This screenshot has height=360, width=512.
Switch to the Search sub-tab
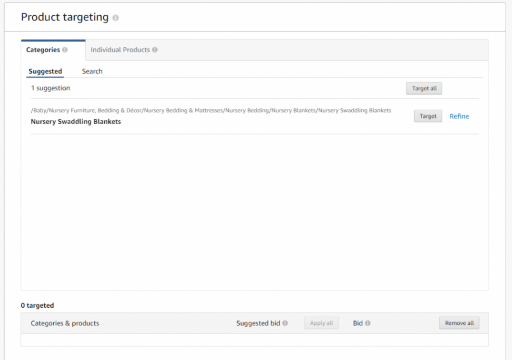(x=92, y=71)
